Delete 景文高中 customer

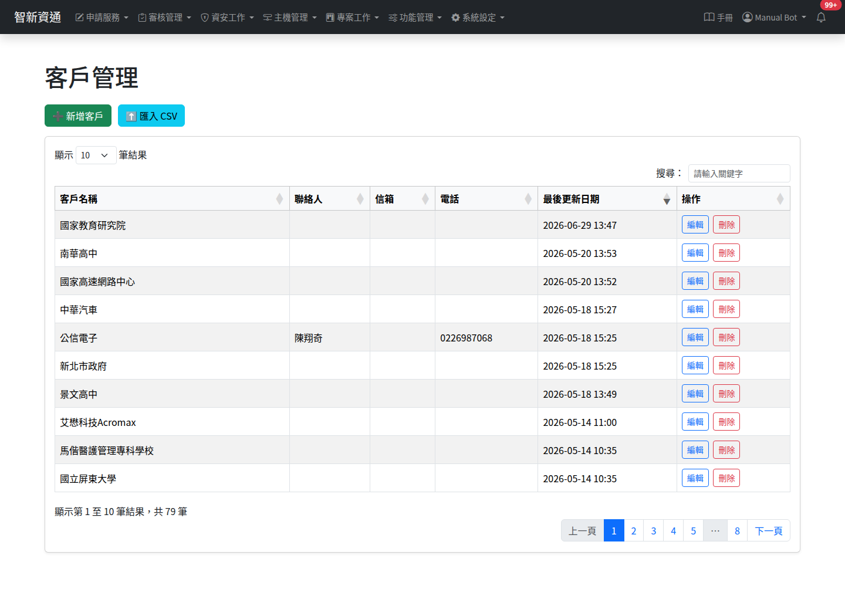[x=726, y=394]
